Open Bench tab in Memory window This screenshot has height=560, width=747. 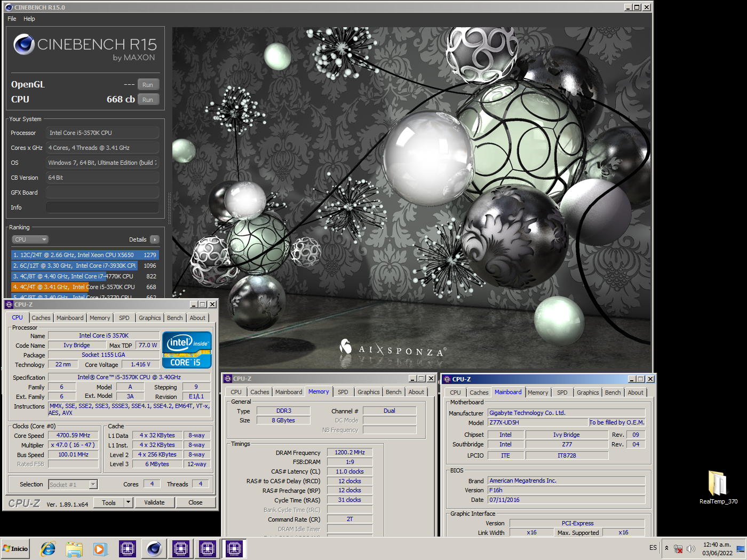(394, 392)
